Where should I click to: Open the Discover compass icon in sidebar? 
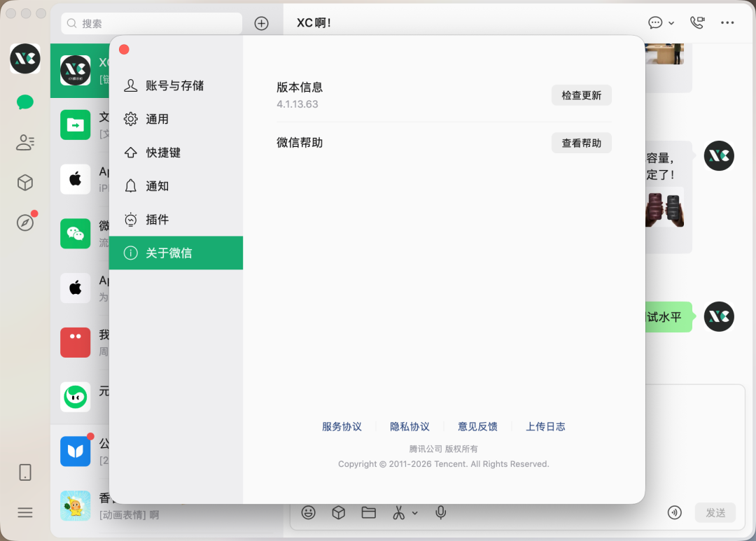pos(25,223)
